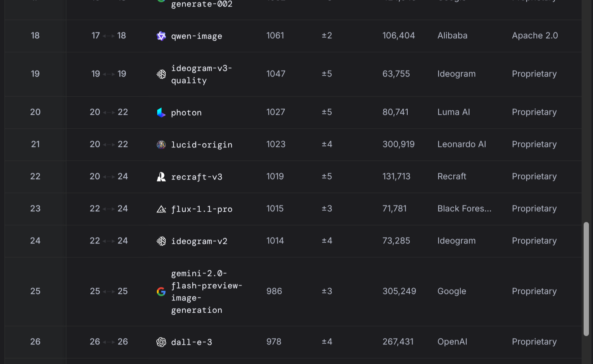Click the Apache 2.0 license cell

535,36
